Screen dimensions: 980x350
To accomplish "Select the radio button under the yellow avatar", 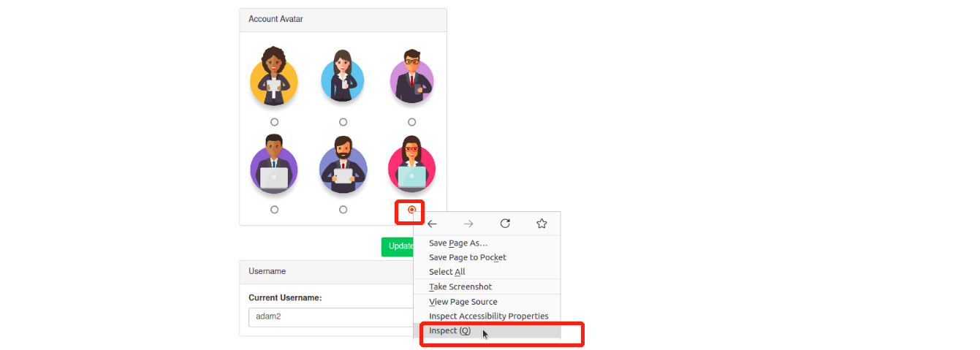I will click(274, 122).
